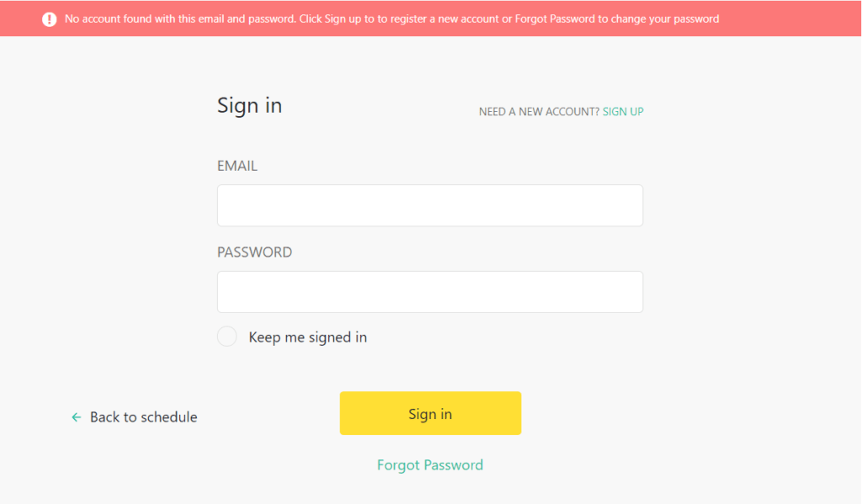Screen dimensions: 862x504
Task: Dismiss the account not found error message
Action: [x=431, y=18]
